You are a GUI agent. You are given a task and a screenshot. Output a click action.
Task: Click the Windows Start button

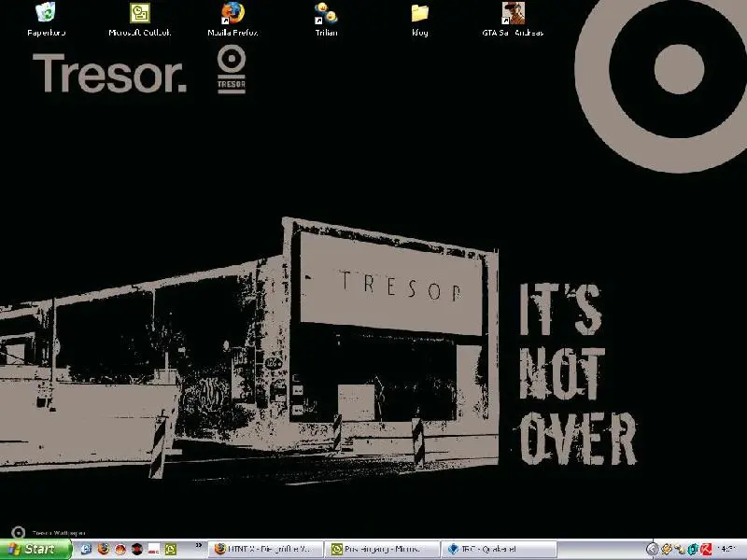pyautogui.click(x=35, y=550)
